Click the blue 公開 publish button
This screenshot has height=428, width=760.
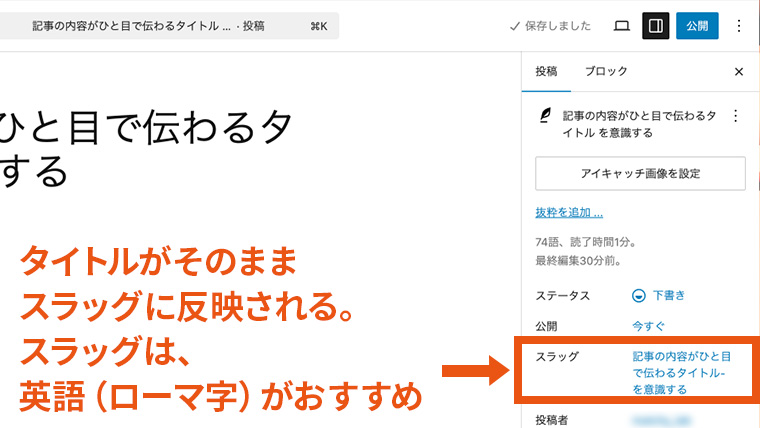(697, 26)
